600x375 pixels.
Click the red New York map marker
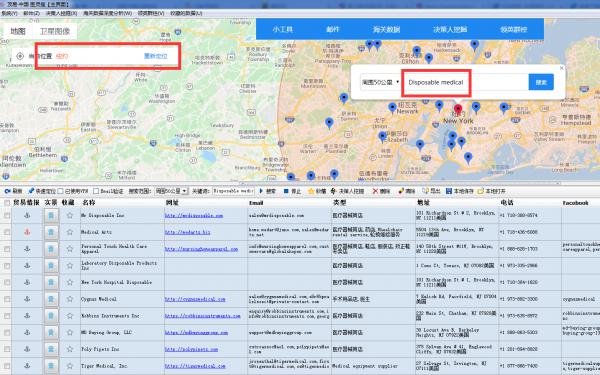pos(458,110)
